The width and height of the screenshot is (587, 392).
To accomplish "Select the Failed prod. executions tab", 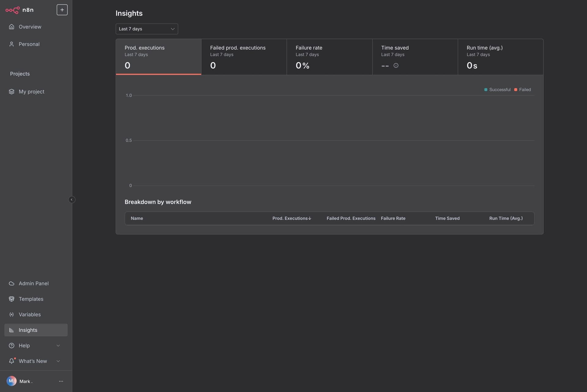I will tap(244, 57).
